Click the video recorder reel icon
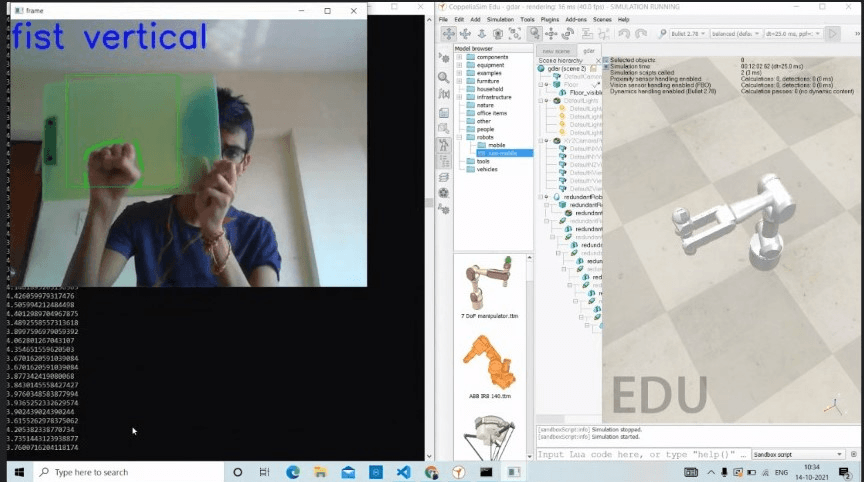 [444, 193]
